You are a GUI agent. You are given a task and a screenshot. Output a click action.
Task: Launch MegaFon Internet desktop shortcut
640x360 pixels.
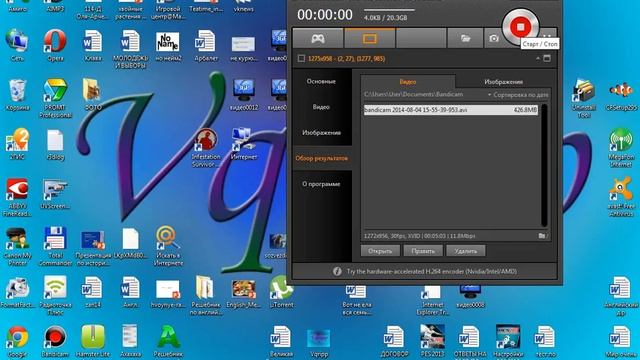coord(621,148)
